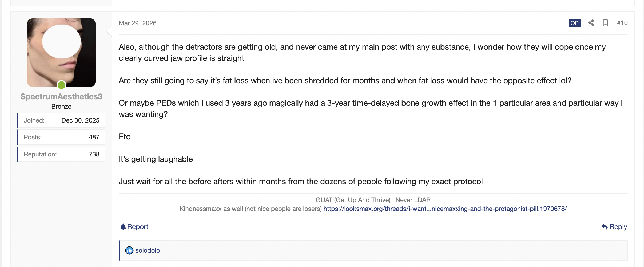Click the reply arrow icon

point(604,227)
